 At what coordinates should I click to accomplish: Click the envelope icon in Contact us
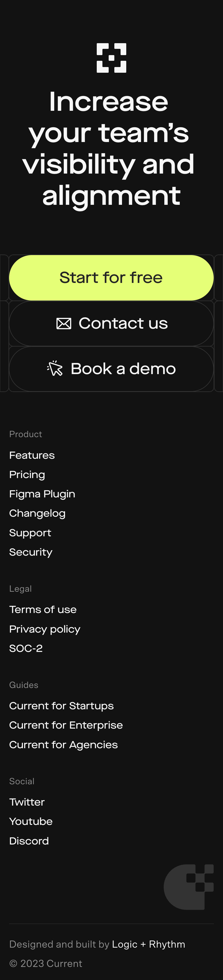point(64,323)
